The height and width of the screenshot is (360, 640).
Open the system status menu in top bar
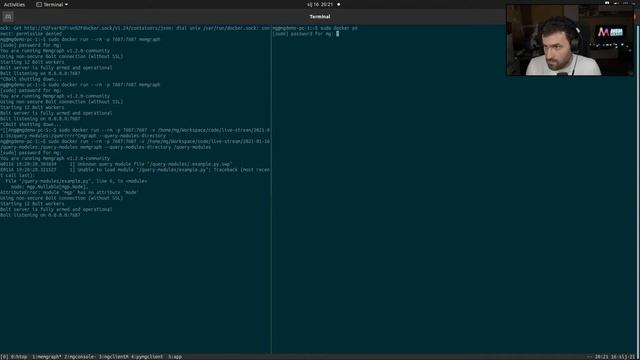click(x=620, y=4)
